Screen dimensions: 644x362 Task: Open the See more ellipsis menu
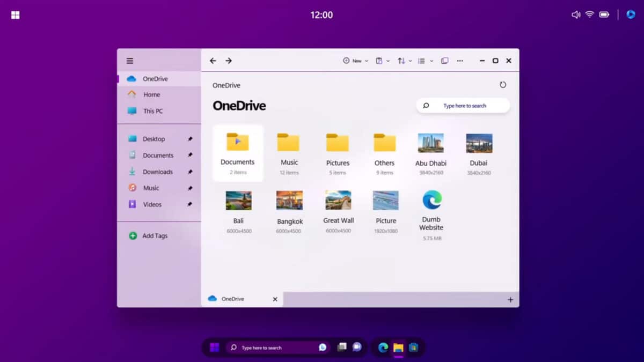coord(460,61)
